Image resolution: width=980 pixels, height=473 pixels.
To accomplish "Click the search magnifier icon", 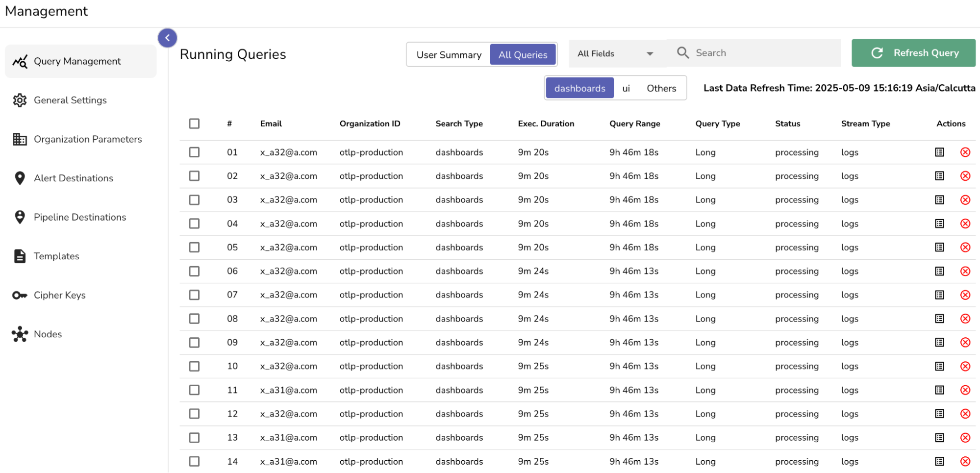I will pyautogui.click(x=682, y=52).
